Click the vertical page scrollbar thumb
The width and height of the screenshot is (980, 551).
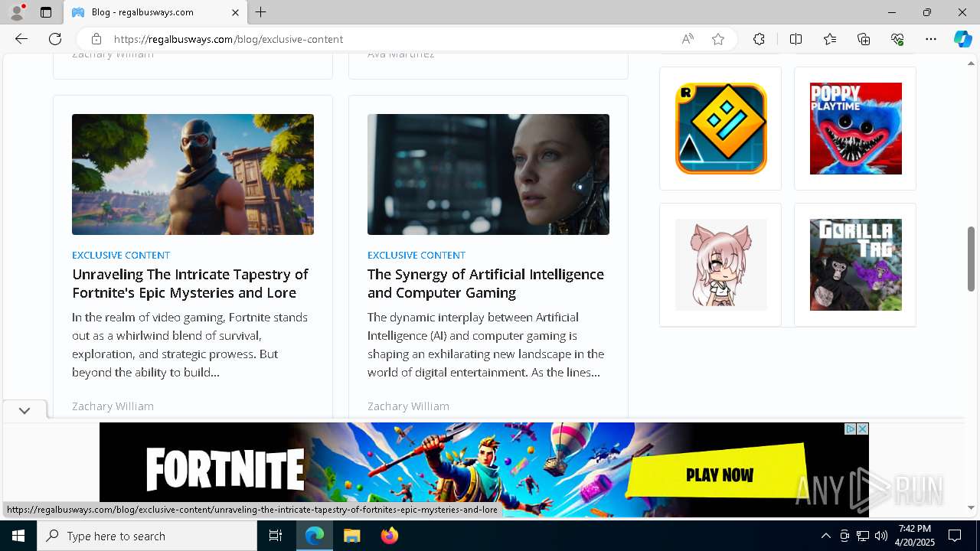pyautogui.click(x=971, y=259)
